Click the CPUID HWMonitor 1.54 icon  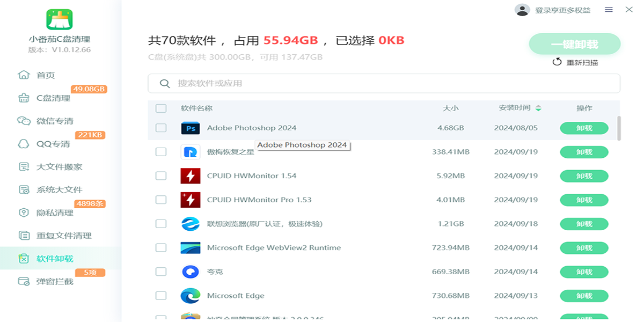(190, 176)
